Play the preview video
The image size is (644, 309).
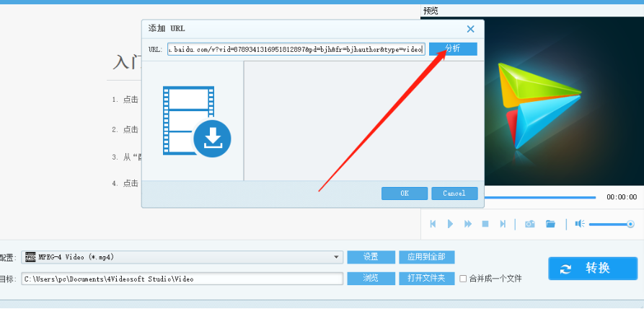tap(450, 224)
